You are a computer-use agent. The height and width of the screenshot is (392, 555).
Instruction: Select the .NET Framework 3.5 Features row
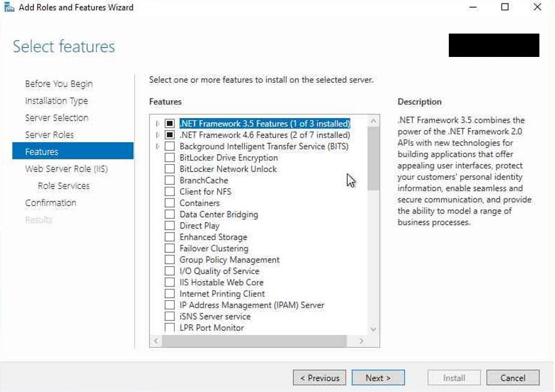tap(265, 123)
